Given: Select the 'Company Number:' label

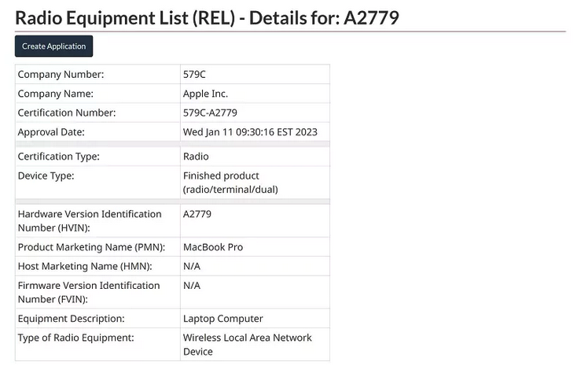Looking at the screenshot, I should tap(61, 74).
